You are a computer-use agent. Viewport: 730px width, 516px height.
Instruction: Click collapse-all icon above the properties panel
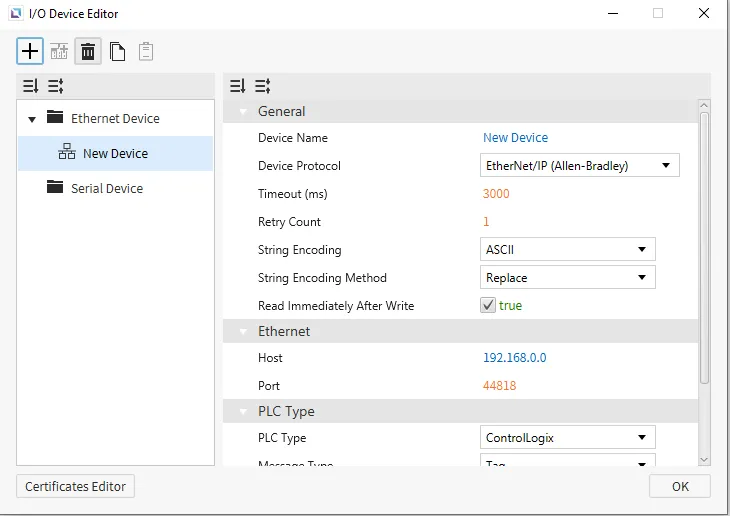tap(262, 86)
